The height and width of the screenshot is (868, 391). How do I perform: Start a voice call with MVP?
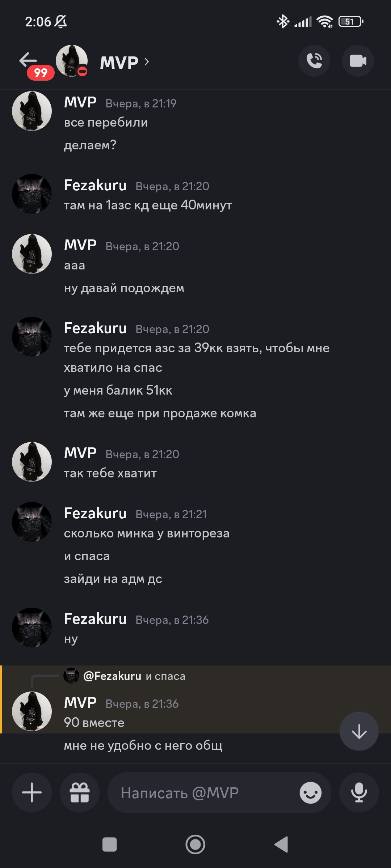pyautogui.click(x=314, y=61)
